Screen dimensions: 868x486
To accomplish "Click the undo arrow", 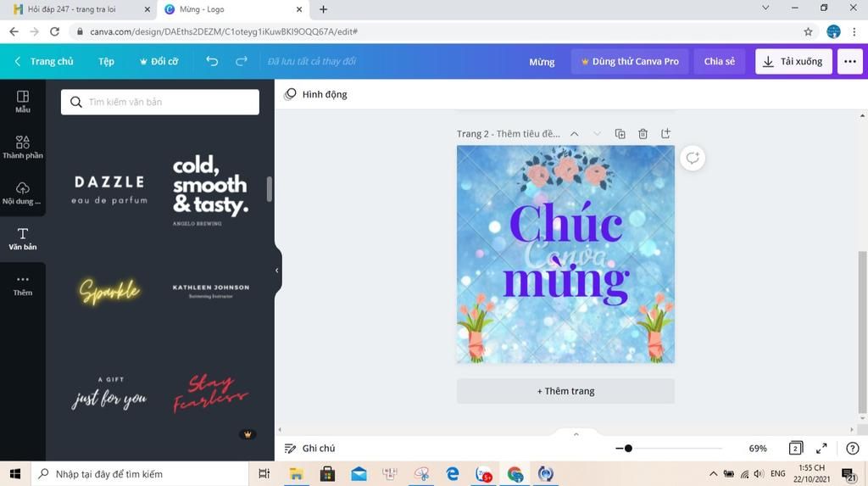I will [x=212, y=61].
